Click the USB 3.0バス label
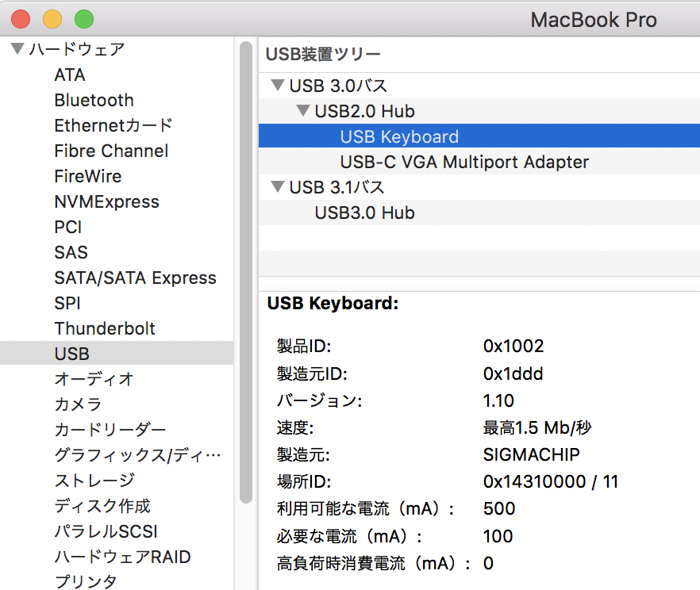Screen dimensions: 700x590 click(338, 86)
